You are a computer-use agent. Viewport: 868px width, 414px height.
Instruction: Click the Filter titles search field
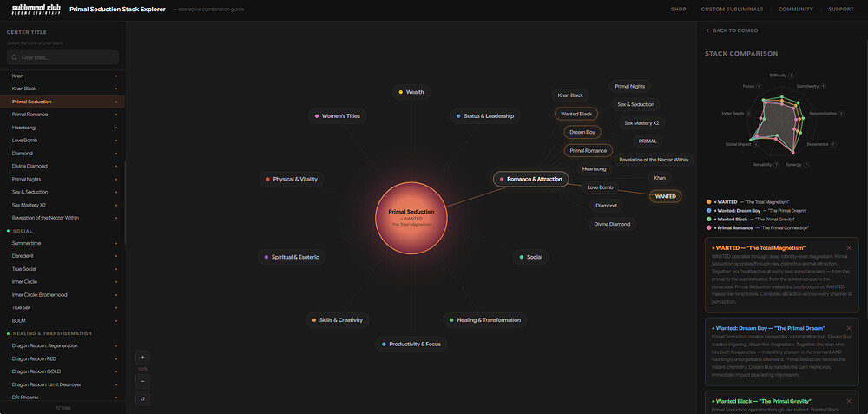coord(62,57)
